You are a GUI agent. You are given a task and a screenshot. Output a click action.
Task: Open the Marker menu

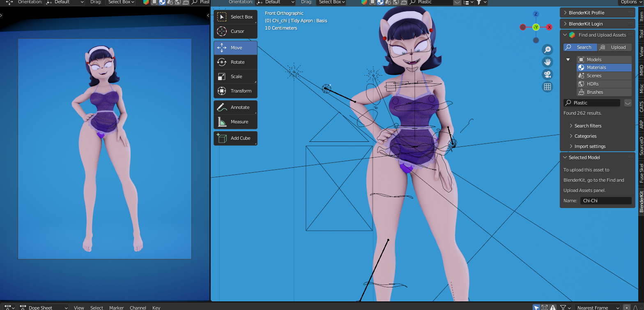click(116, 308)
